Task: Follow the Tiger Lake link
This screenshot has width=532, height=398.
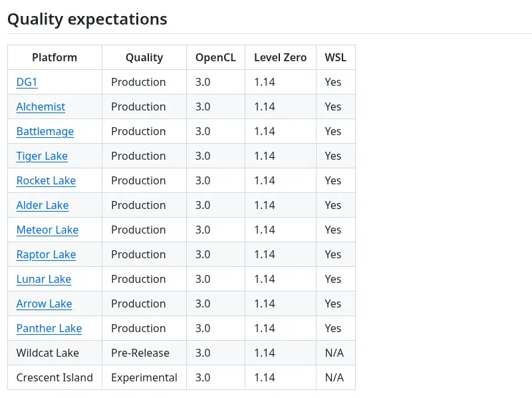Action: [x=42, y=156]
